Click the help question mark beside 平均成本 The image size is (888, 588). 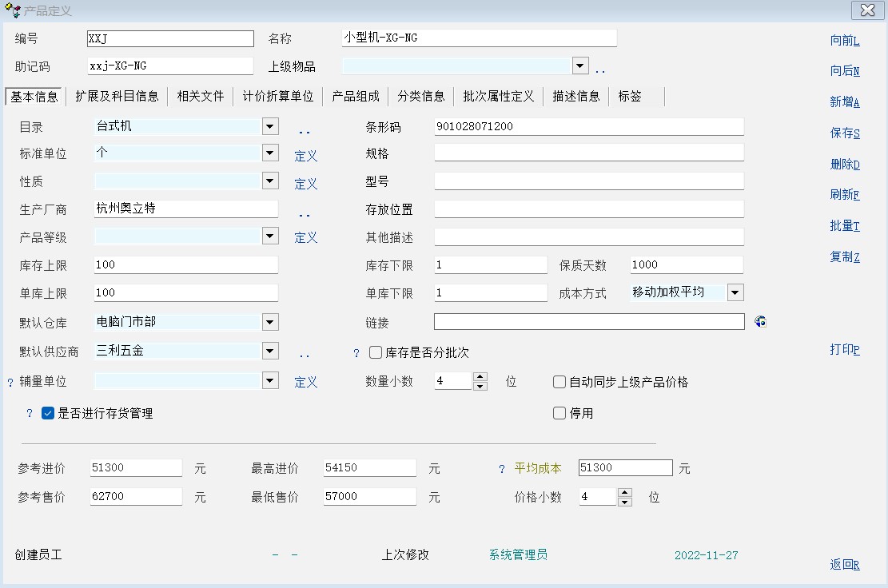502,469
